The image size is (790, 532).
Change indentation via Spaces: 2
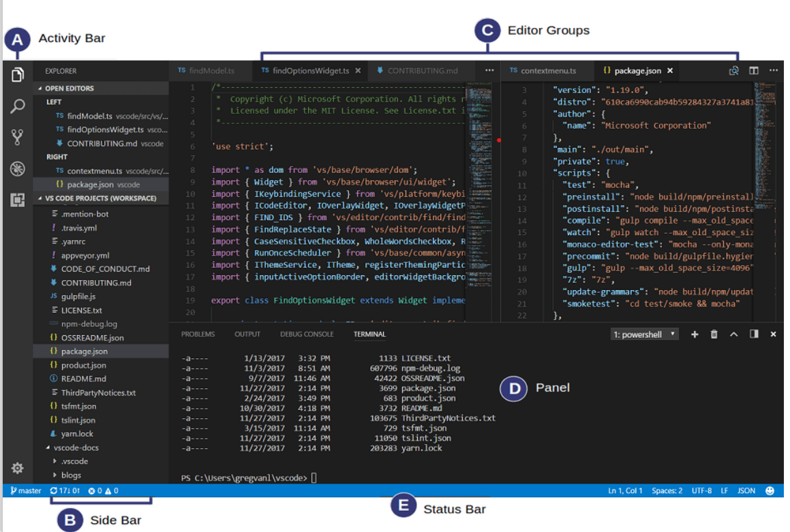coord(667,490)
